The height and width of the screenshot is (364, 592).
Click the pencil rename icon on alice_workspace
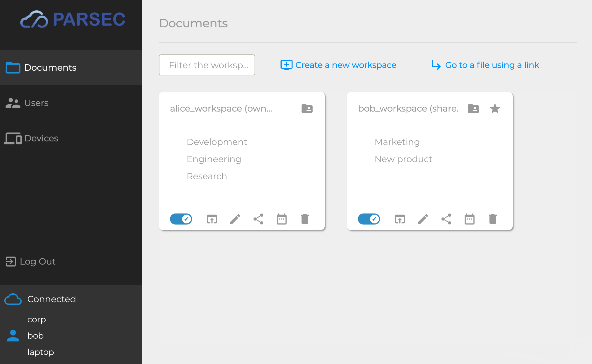[x=235, y=219]
